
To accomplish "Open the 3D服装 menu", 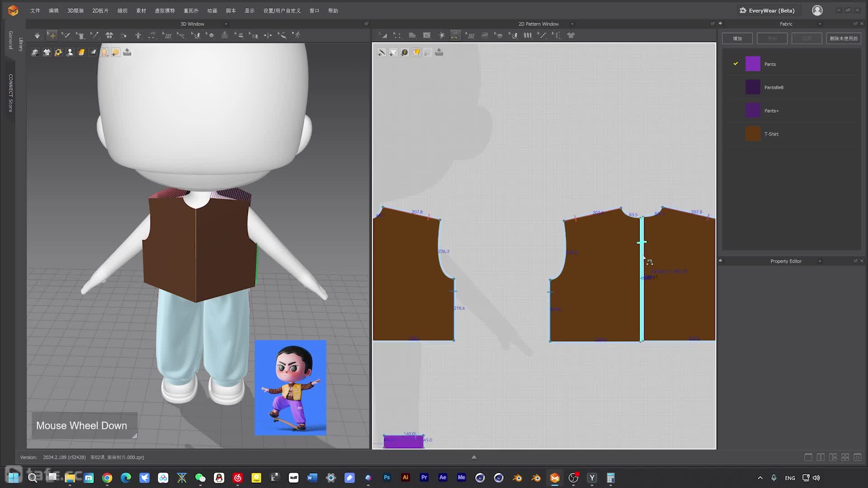I will click(75, 10).
